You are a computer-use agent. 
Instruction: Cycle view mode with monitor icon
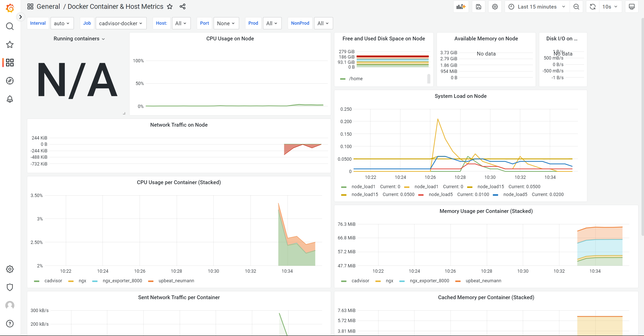pos(632,7)
